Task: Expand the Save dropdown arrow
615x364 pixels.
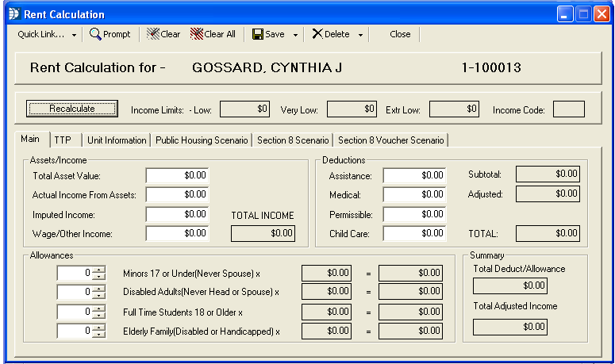Action: [295, 35]
